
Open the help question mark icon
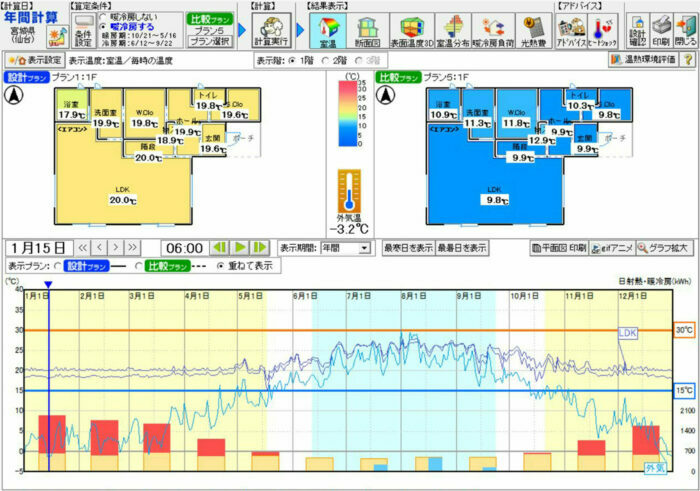688,59
